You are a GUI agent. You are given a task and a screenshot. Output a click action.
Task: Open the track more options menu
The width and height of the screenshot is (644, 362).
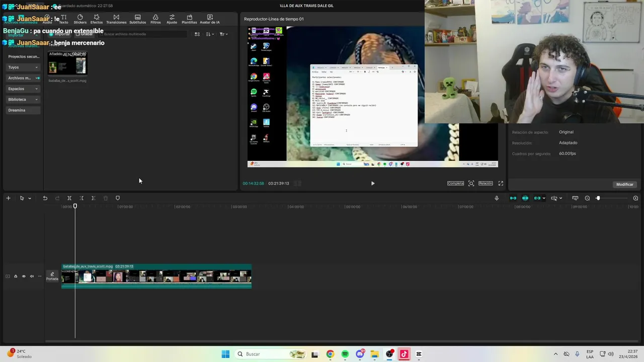click(40, 276)
